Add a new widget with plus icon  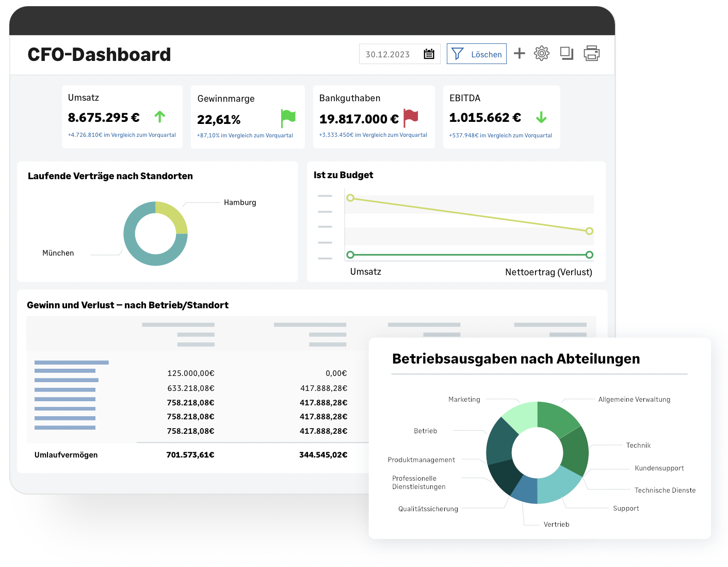(x=520, y=53)
